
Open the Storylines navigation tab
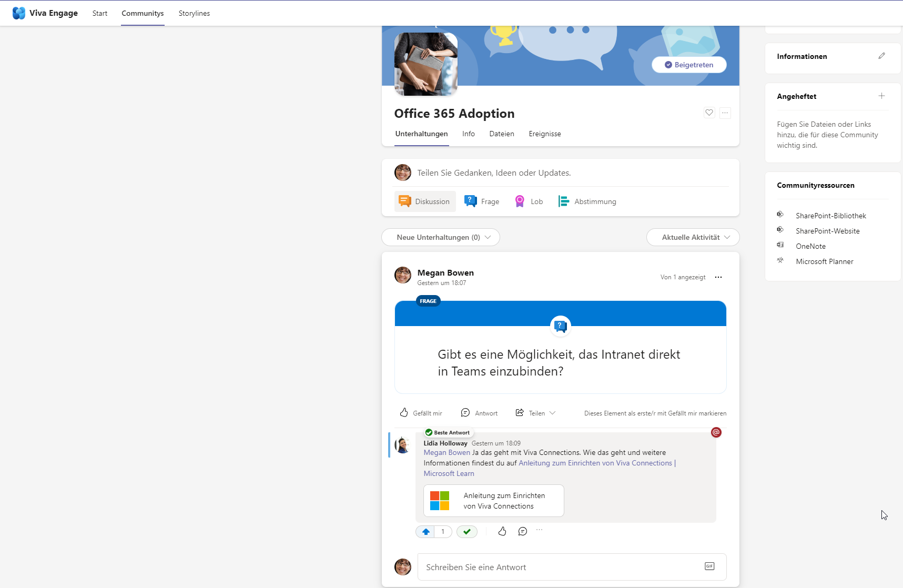[x=194, y=13]
